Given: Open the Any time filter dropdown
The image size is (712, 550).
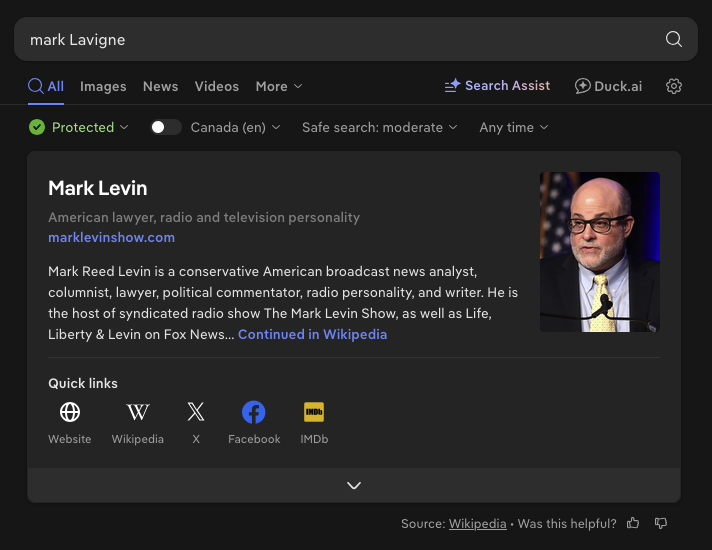Looking at the screenshot, I should (514, 127).
